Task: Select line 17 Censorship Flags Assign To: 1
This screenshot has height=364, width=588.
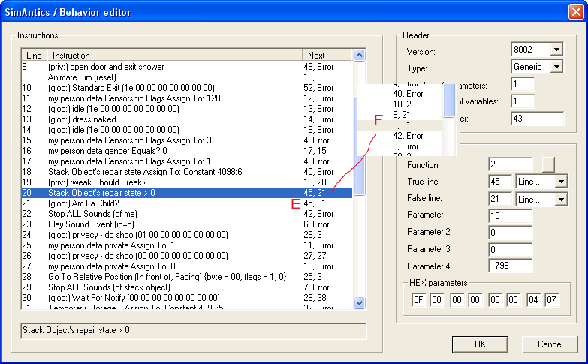Action: pyautogui.click(x=187, y=161)
